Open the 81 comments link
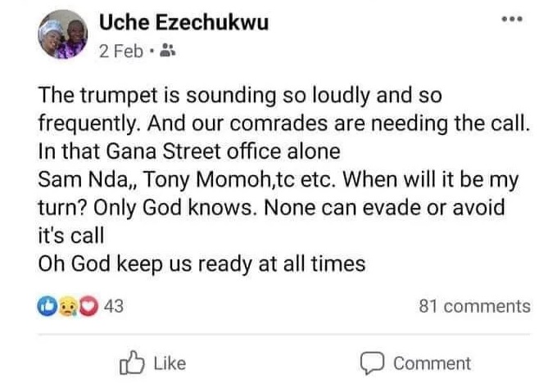Screen dimensions: 548x392 click(x=474, y=306)
